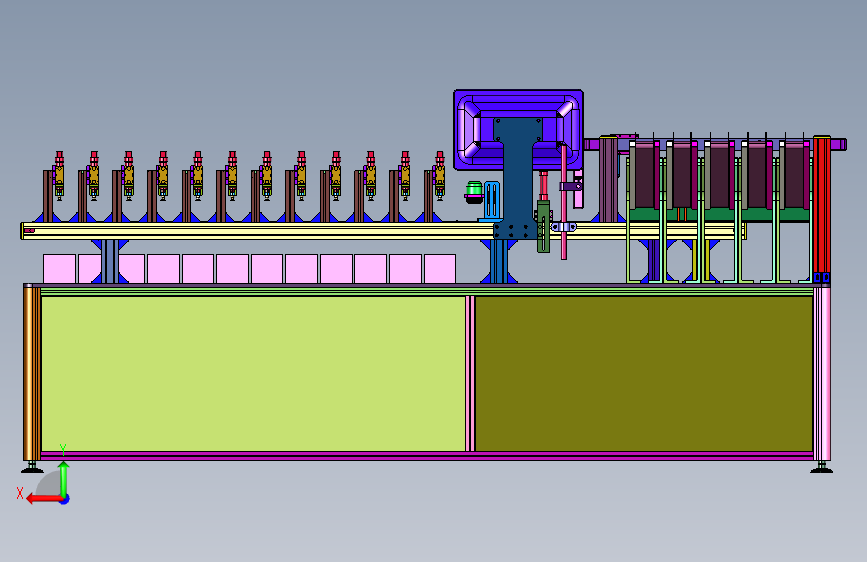Select the light blue bracket beside green lamp
Image resolution: width=867 pixels, height=562 pixels.
(492, 200)
